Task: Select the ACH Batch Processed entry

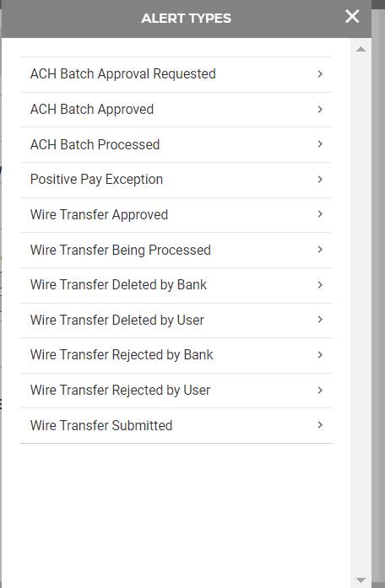Action: (176, 145)
